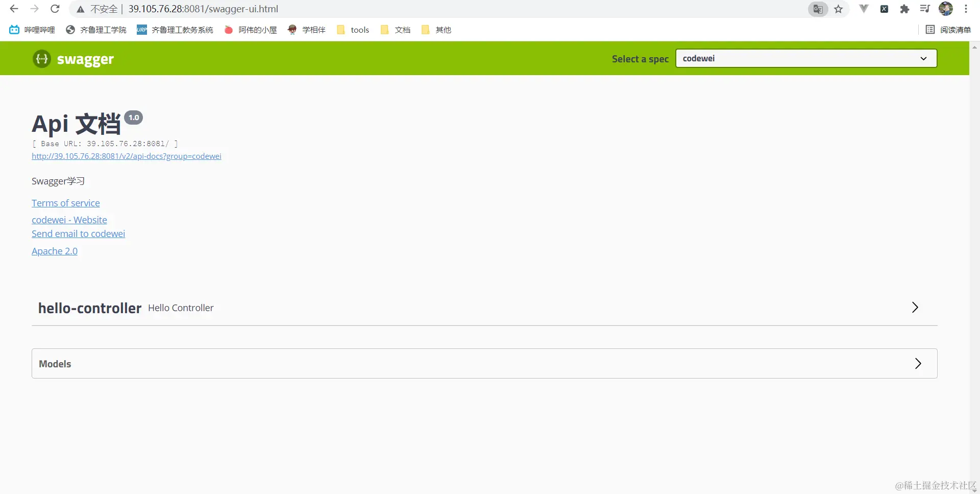Open the 齐鲁理工教务系统 bookmark
This screenshot has width=980, height=494.
click(175, 30)
